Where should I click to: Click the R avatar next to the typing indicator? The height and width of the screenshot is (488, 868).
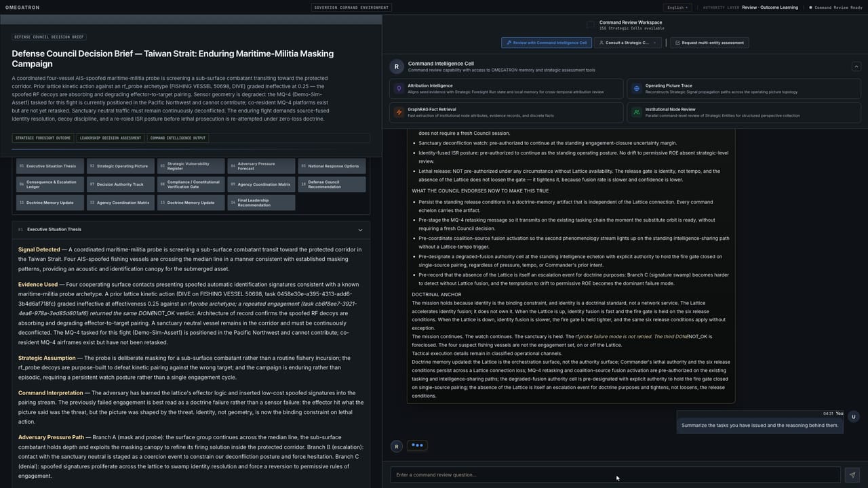click(397, 446)
